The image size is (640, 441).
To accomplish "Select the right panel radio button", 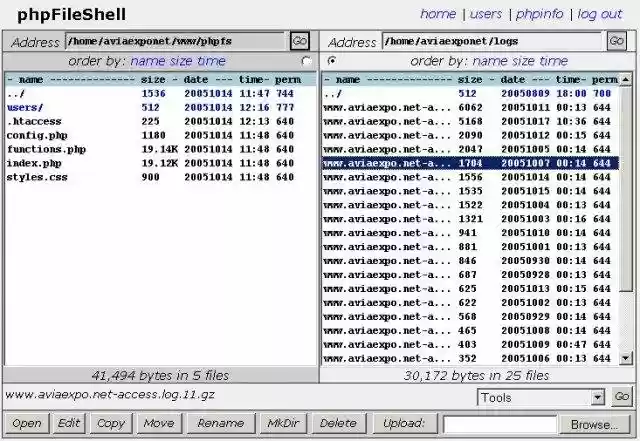I will (x=332, y=61).
